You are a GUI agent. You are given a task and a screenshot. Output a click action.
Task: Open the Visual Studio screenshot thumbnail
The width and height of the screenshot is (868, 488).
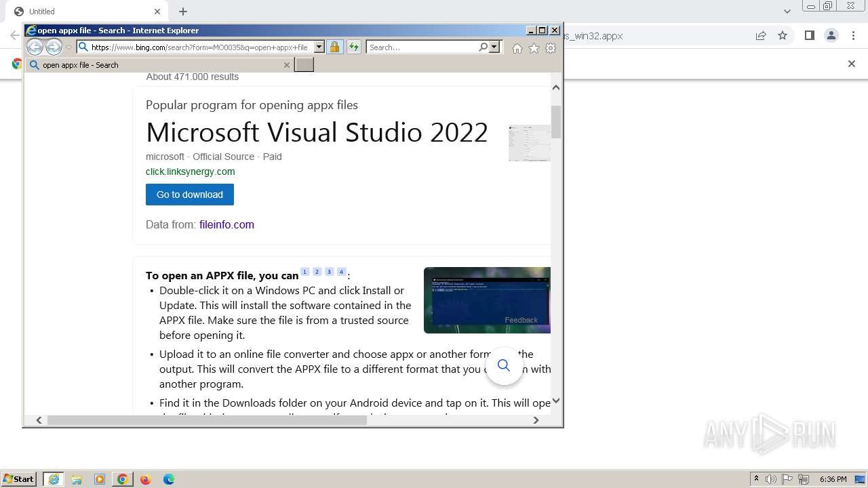coord(530,143)
